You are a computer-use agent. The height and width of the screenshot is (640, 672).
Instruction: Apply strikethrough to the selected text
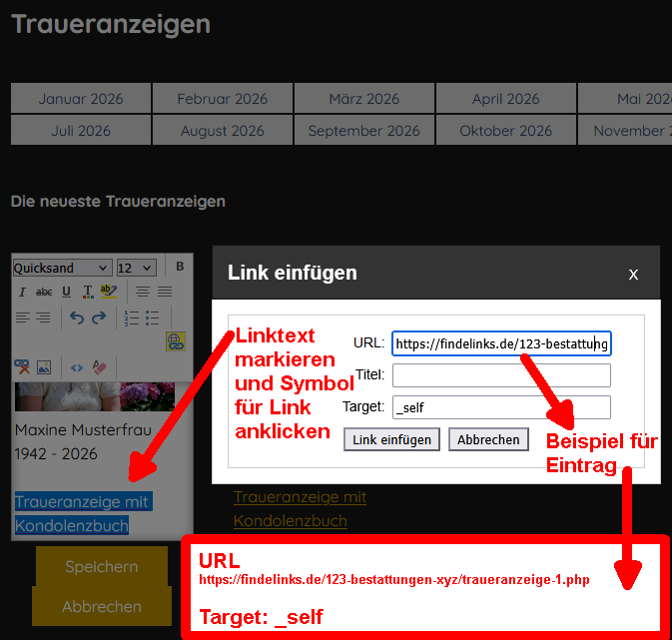(43, 293)
